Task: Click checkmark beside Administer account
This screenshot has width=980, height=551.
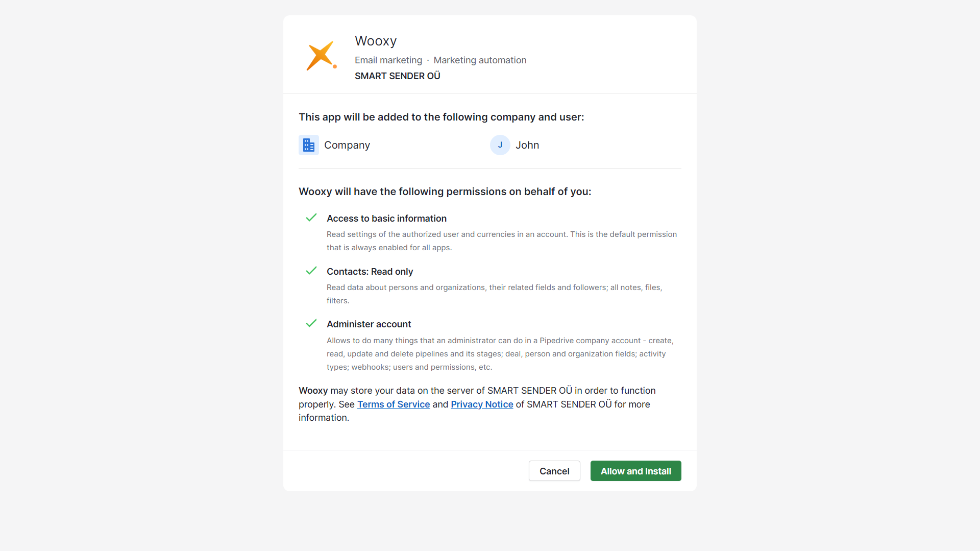Action: [x=311, y=323]
